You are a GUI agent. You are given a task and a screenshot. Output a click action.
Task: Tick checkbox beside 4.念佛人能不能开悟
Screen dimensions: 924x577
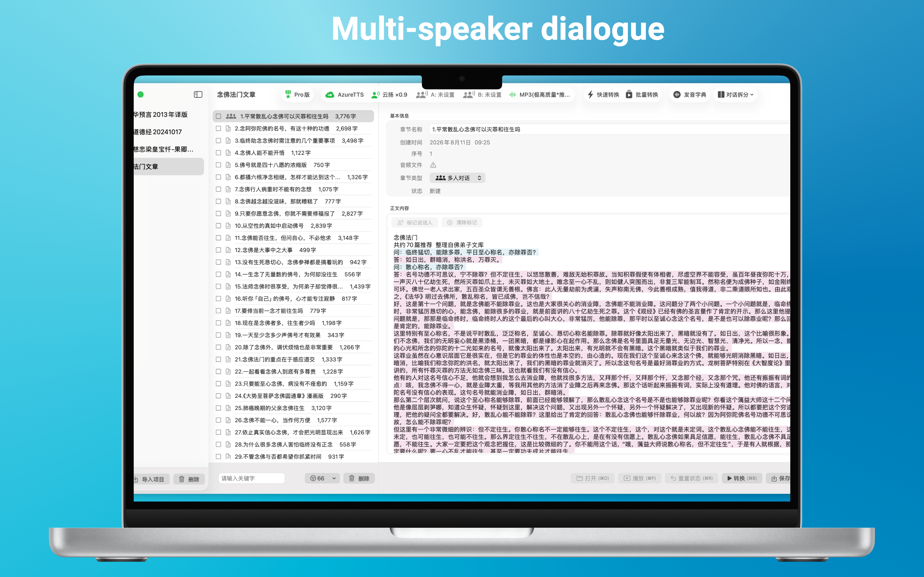tap(218, 153)
